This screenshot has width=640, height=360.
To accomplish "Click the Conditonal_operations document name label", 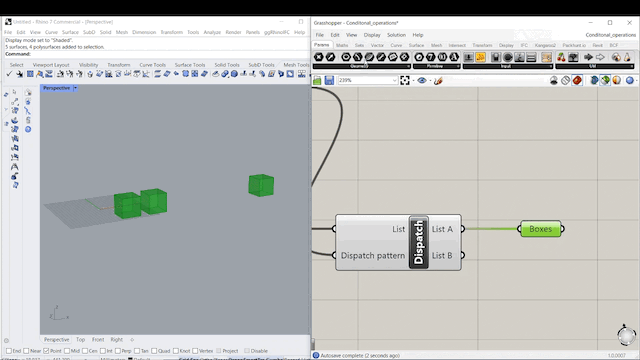I will click(610, 35).
